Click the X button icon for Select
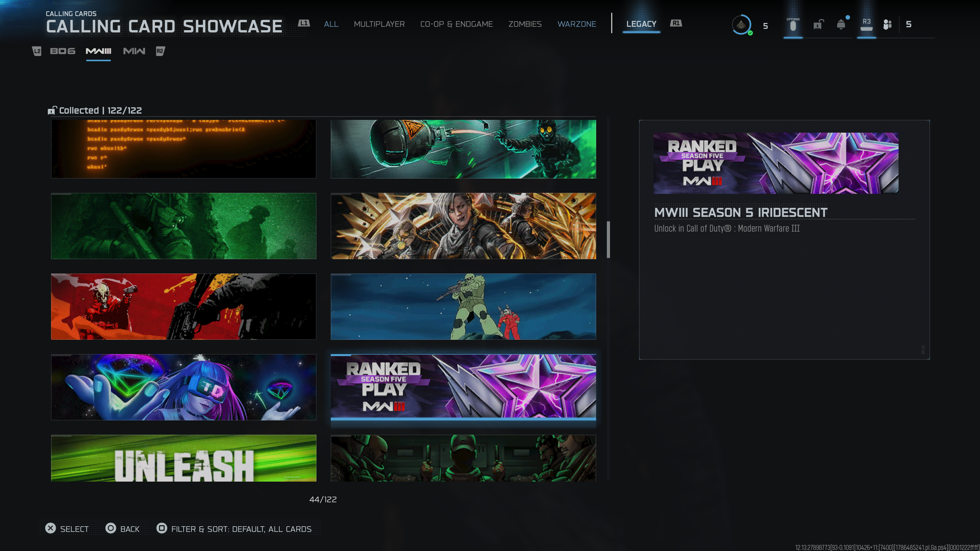Image resolution: width=980 pixels, height=551 pixels. (51, 528)
